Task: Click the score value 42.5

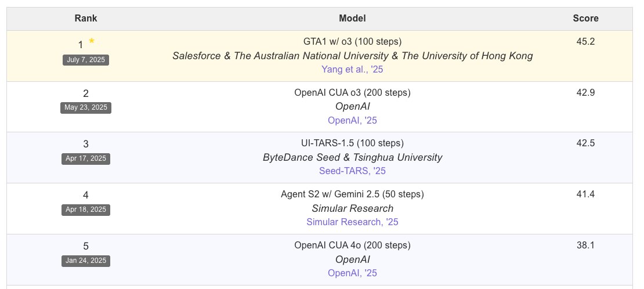Action: pos(585,143)
